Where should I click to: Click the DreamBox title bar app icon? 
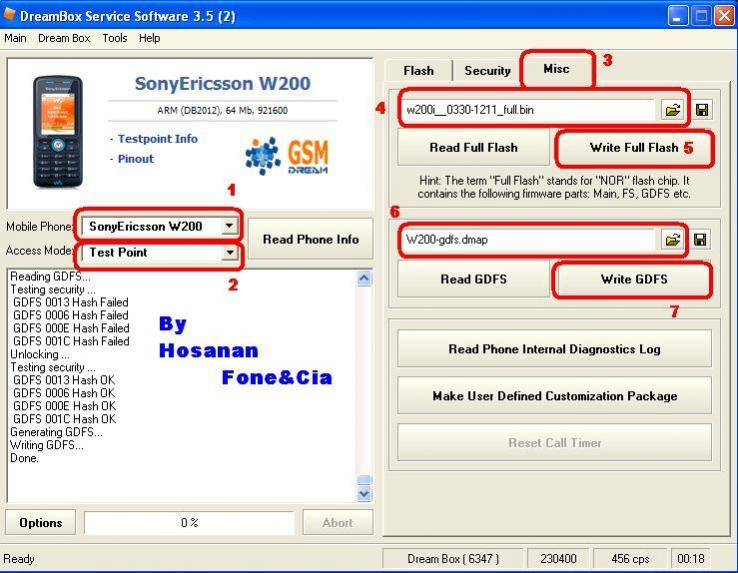(x=9, y=15)
